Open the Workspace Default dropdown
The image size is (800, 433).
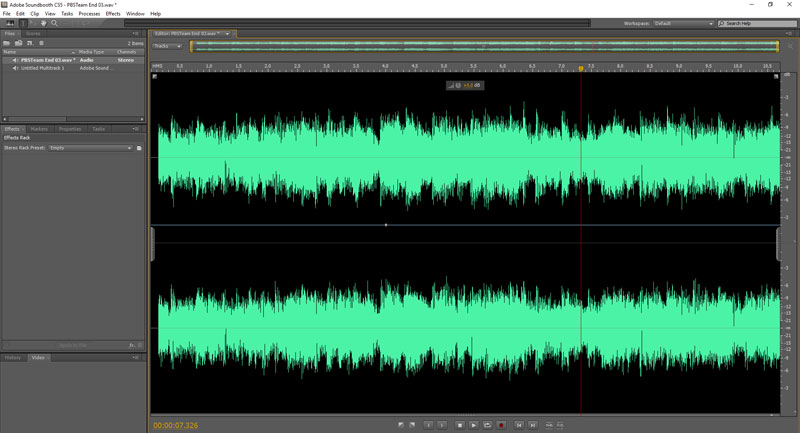click(x=683, y=23)
